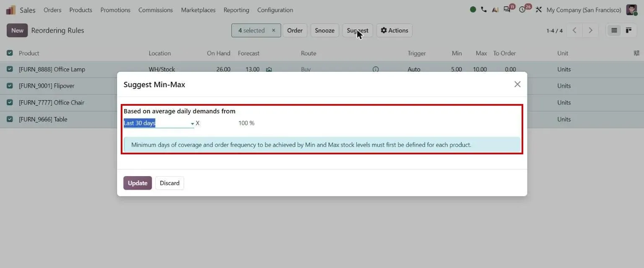Open the Marketplaces menu
Viewport: 644px width, 268px height.
pos(198,10)
